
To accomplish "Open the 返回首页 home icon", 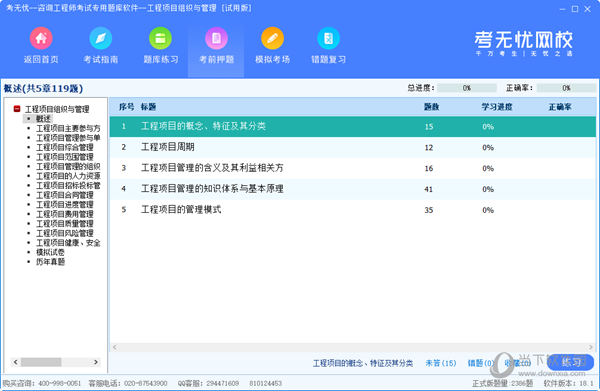I will [x=41, y=38].
